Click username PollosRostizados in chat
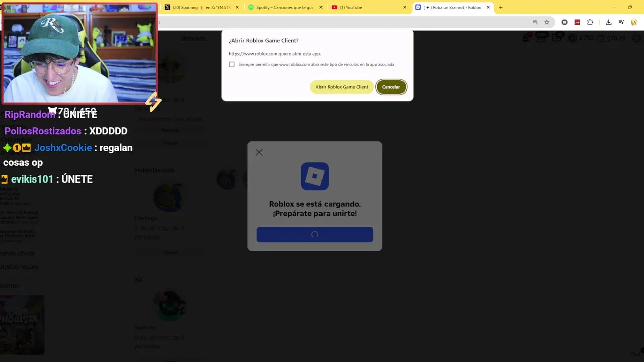 pyautogui.click(x=43, y=131)
